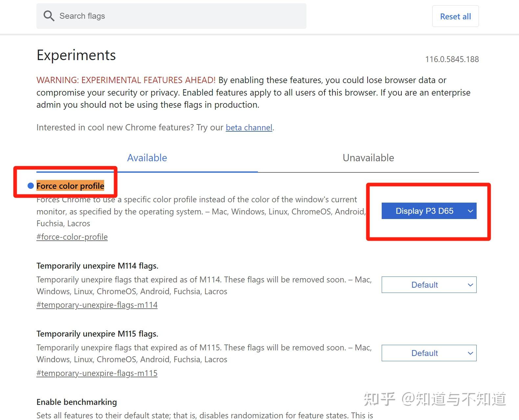Click the arrow on M115 flags Default dropdown

[x=470, y=353]
